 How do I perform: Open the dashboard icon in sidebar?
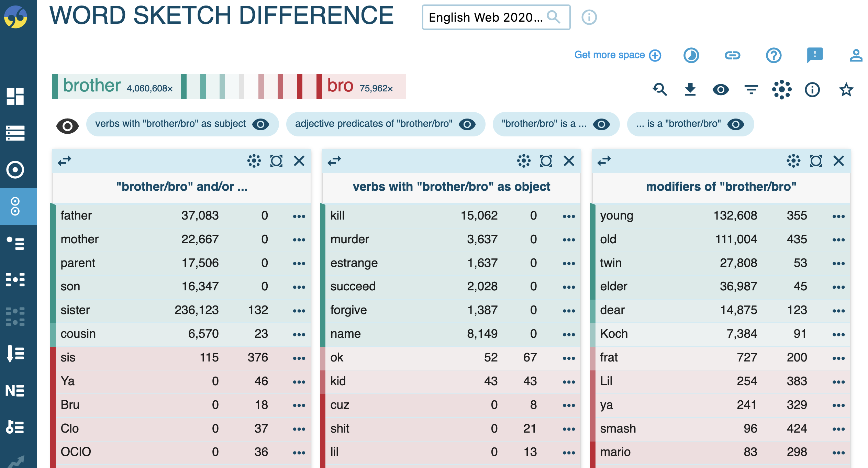15,96
